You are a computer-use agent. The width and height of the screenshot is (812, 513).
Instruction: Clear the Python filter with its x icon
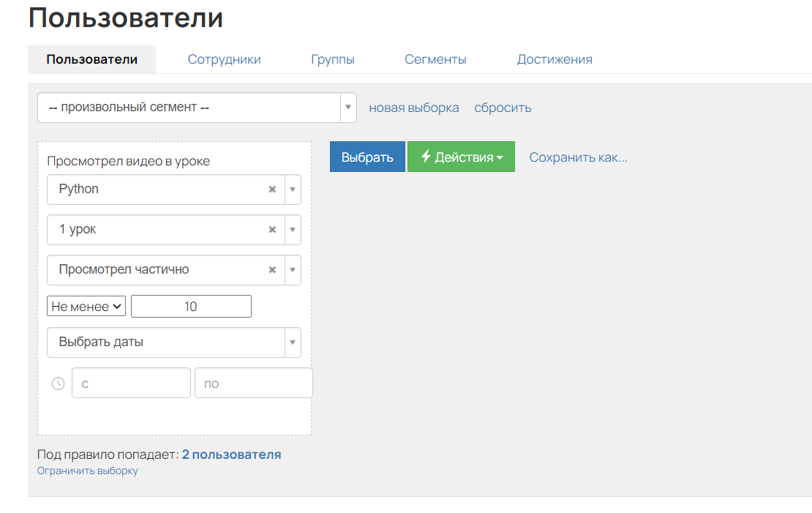click(x=271, y=189)
